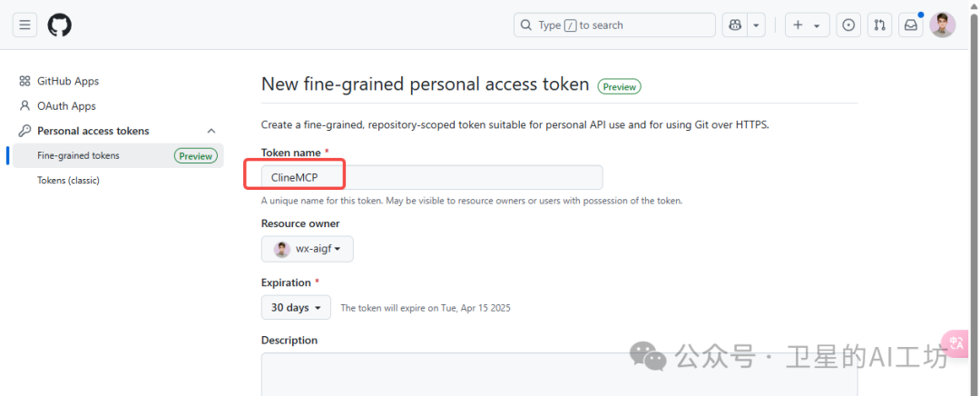Select OAuth Apps in the sidebar
Image resolution: width=980 pixels, height=396 pixels.
tap(66, 105)
